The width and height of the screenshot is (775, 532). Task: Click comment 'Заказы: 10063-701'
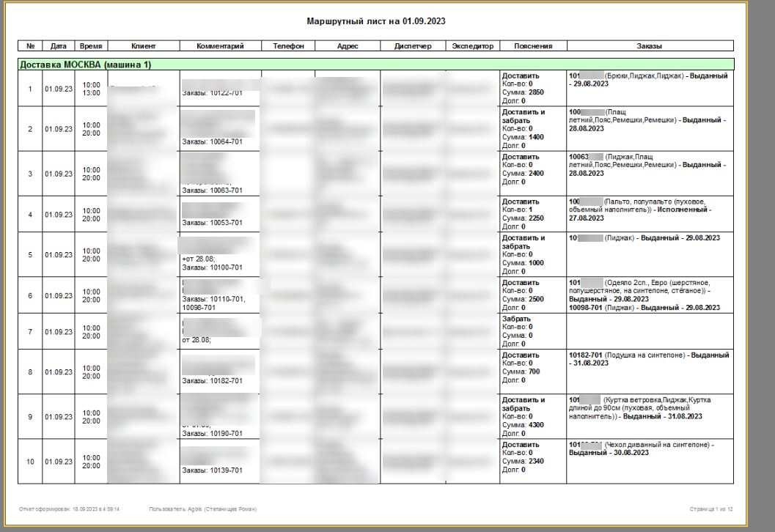point(212,191)
